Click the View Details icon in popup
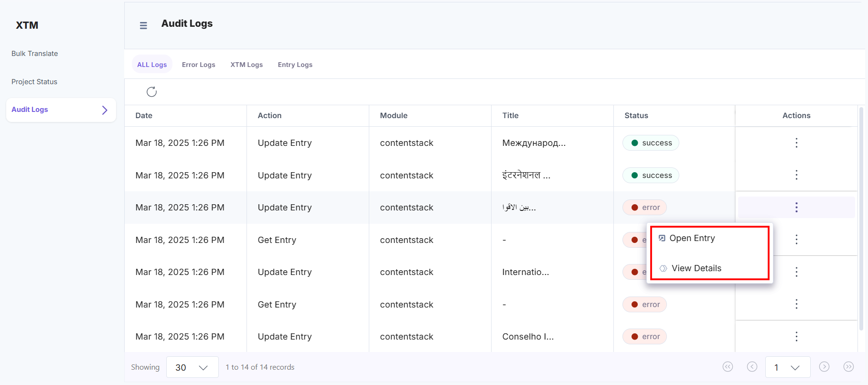 tap(663, 268)
